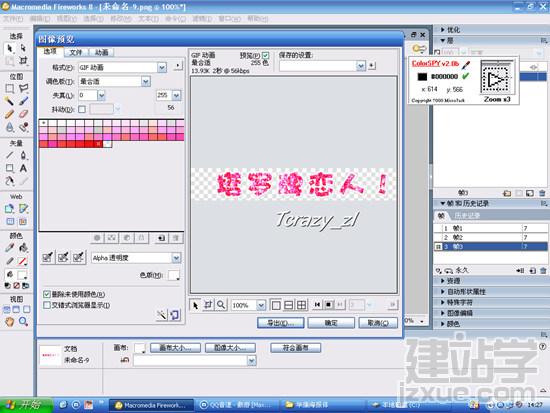This screenshot has height=413, width=550.
Task: Click the Pen tool in the vector section
Action: (23, 155)
